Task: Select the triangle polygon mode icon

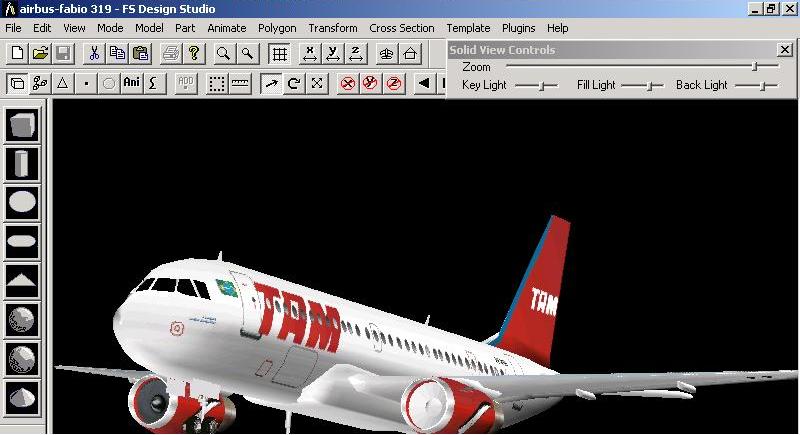Action: 63,83
